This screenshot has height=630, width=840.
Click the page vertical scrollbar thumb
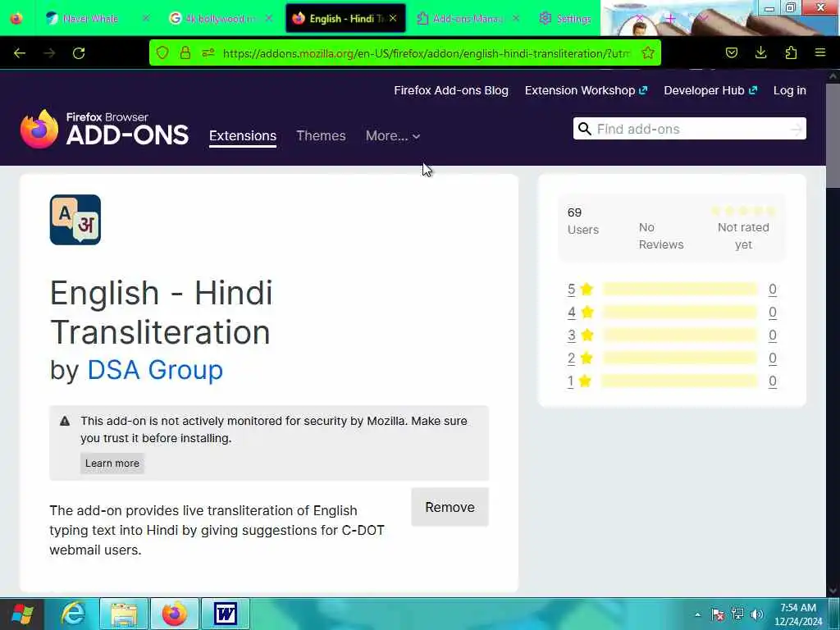[833, 135]
